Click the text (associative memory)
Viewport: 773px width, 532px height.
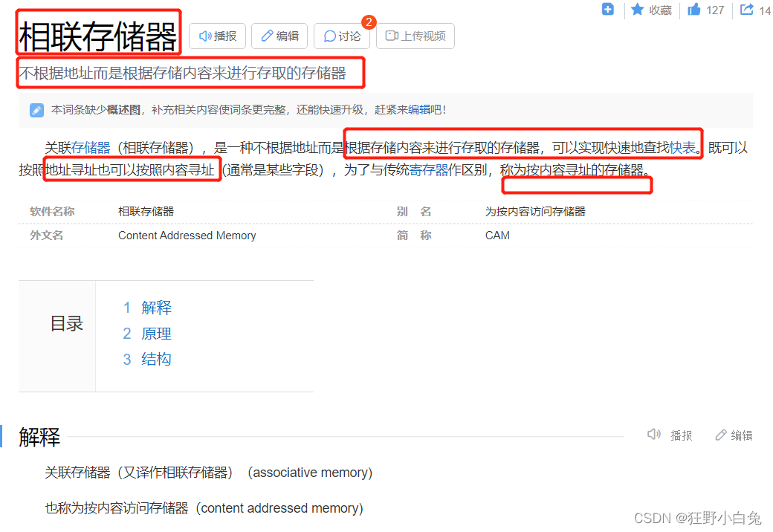[x=310, y=473]
